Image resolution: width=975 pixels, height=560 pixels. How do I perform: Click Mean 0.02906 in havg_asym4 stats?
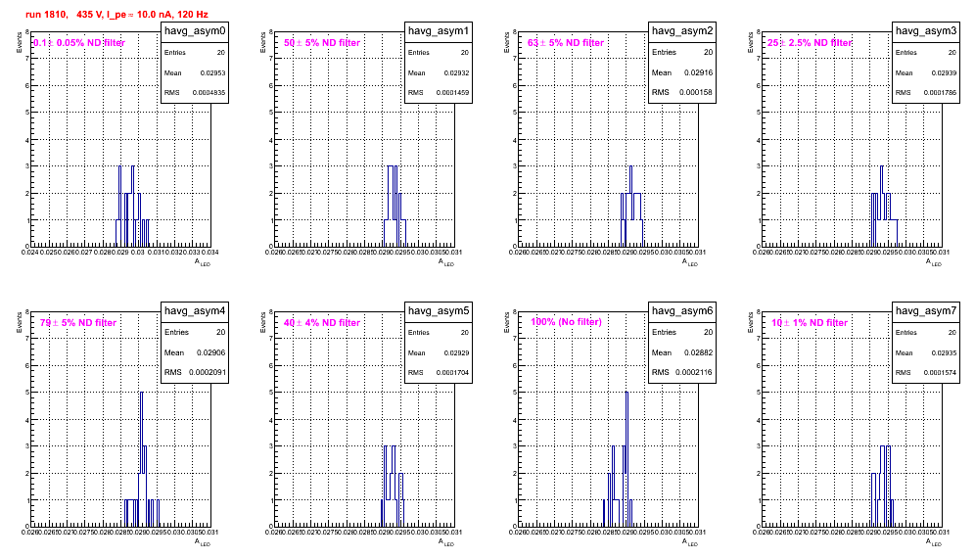coord(195,352)
